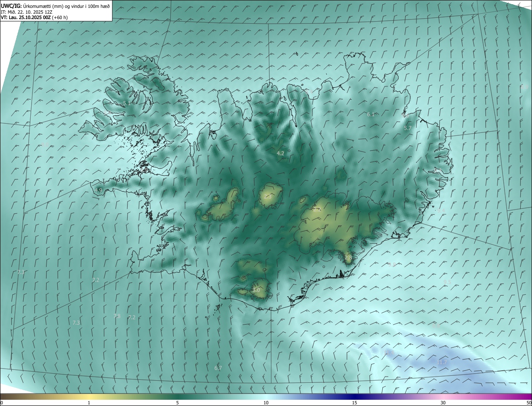The image size is (532, 406).
Task: Click the 9.0 value west of the Westfjords
Action: (44, 145)
